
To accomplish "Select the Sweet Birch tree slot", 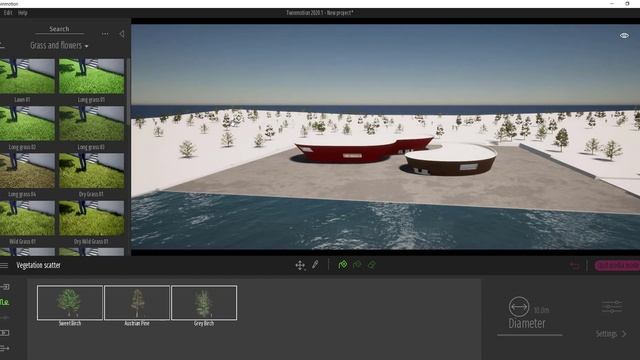I will [x=70, y=302].
